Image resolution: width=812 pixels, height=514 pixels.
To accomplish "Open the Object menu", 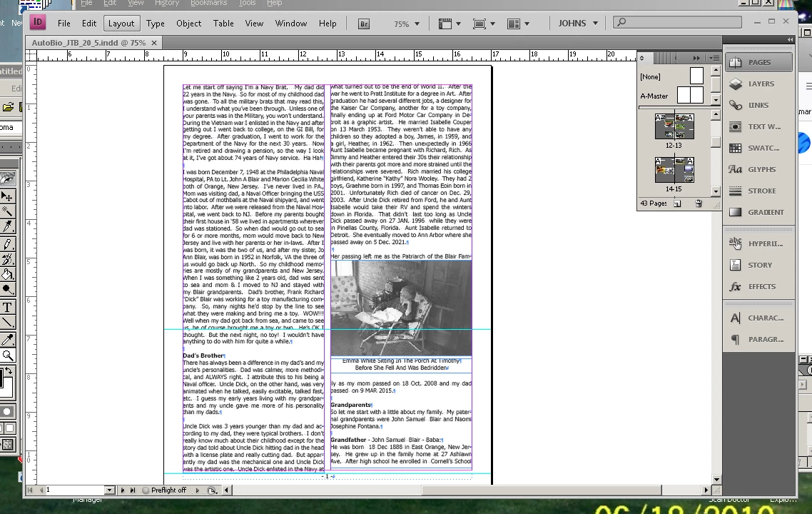I will click(188, 24).
